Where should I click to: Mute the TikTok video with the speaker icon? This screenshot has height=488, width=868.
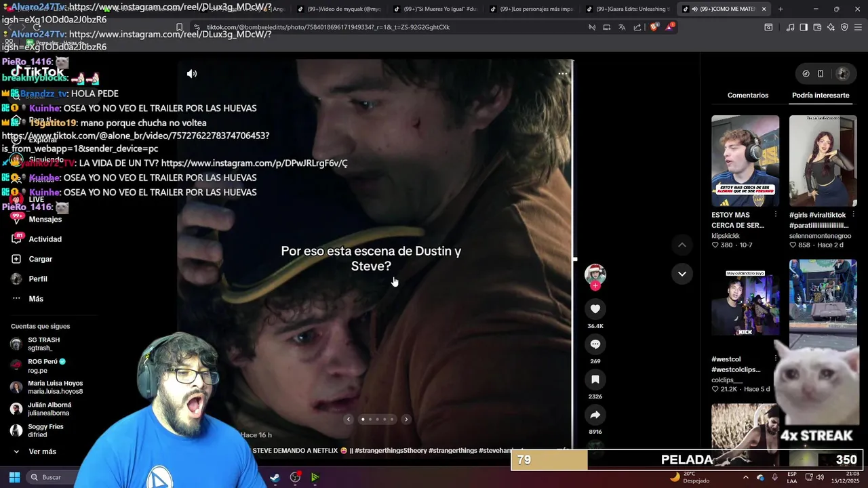tap(192, 74)
